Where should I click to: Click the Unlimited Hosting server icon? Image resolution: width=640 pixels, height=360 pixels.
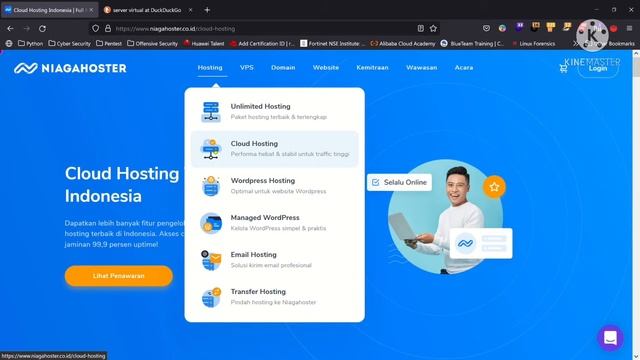[x=211, y=111]
